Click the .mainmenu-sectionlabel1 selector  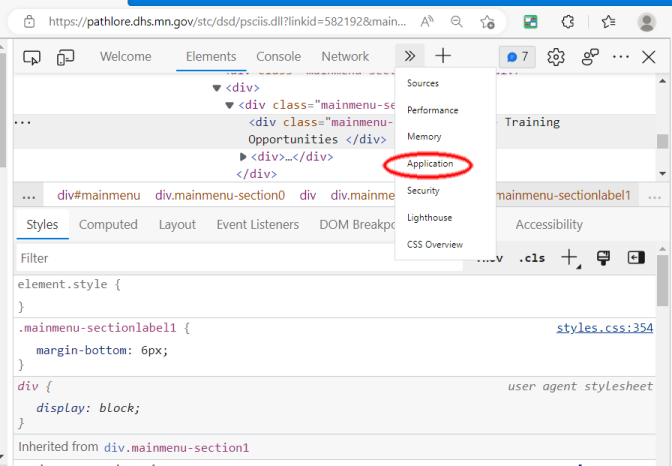point(97,328)
